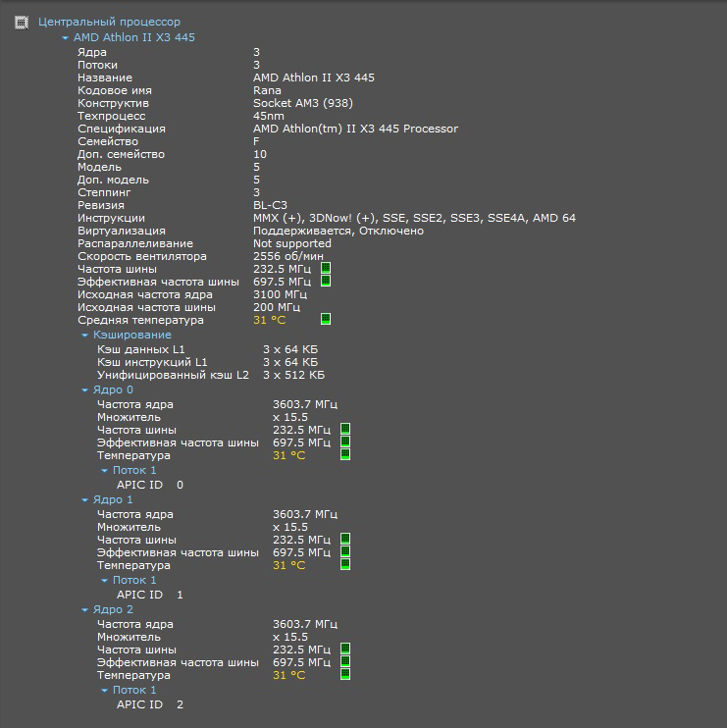Click the Модель row label
The width and height of the screenshot is (727, 728).
point(99,167)
